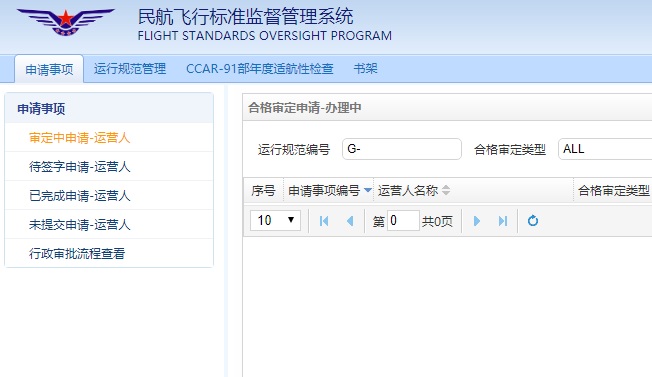This screenshot has height=377, width=652.
Task: Click the 运行规范编号 field label
Action: [294, 149]
